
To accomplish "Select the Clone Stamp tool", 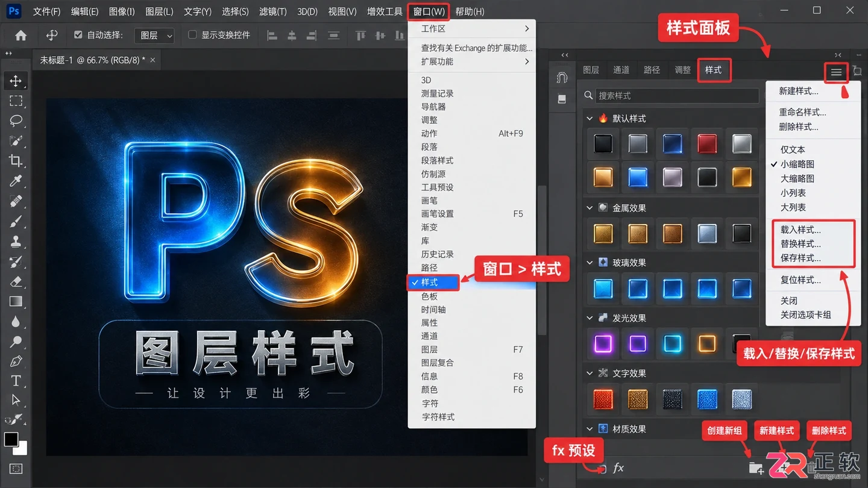I will click(x=16, y=241).
